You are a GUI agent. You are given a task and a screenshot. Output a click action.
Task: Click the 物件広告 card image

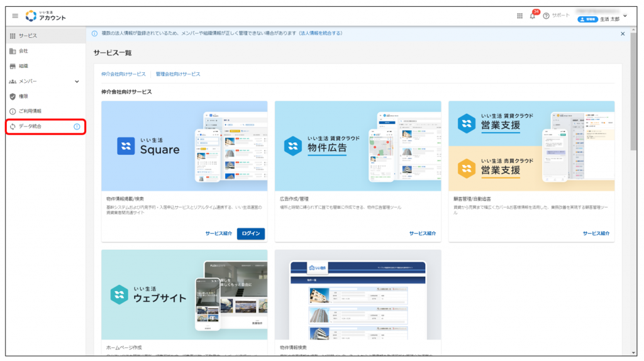coord(358,146)
